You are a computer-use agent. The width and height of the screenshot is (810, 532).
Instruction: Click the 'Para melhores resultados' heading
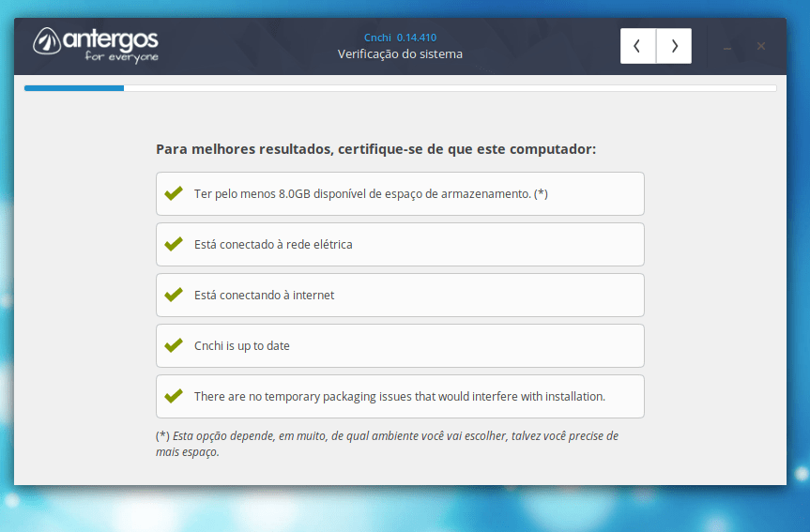tap(375, 149)
